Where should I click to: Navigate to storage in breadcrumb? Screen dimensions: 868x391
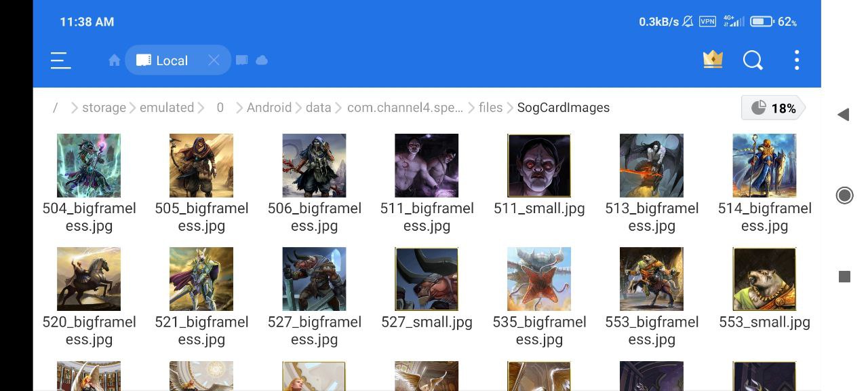[104, 107]
